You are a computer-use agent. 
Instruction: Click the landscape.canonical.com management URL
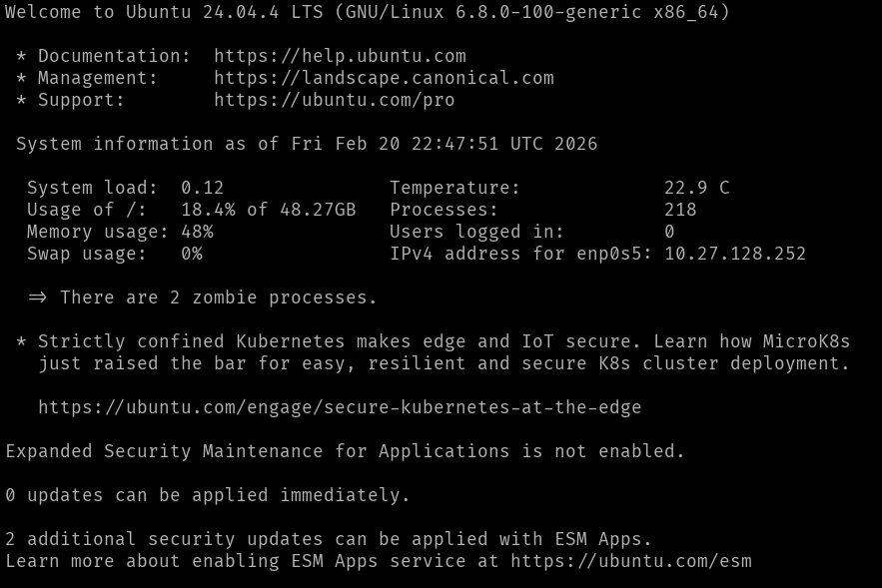384,78
